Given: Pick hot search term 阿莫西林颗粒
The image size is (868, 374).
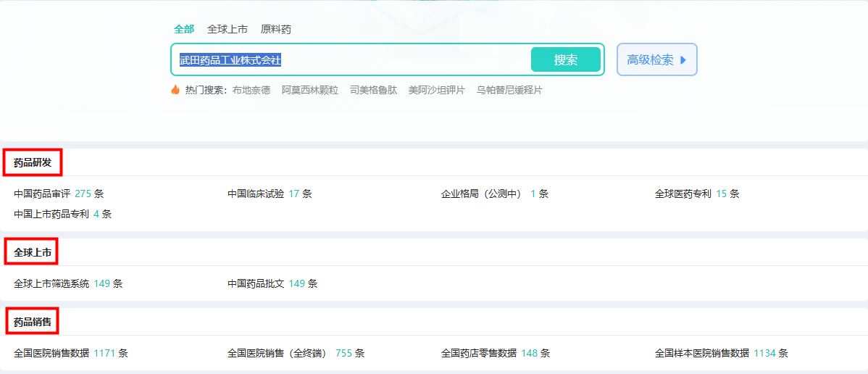Looking at the screenshot, I should tap(310, 91).
